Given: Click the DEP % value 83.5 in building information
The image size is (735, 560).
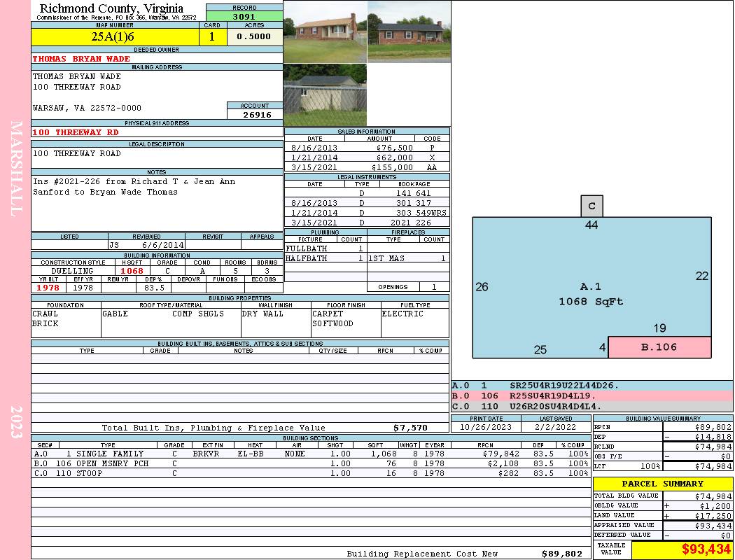Looking at the screenshot, I should coord(154,288).
